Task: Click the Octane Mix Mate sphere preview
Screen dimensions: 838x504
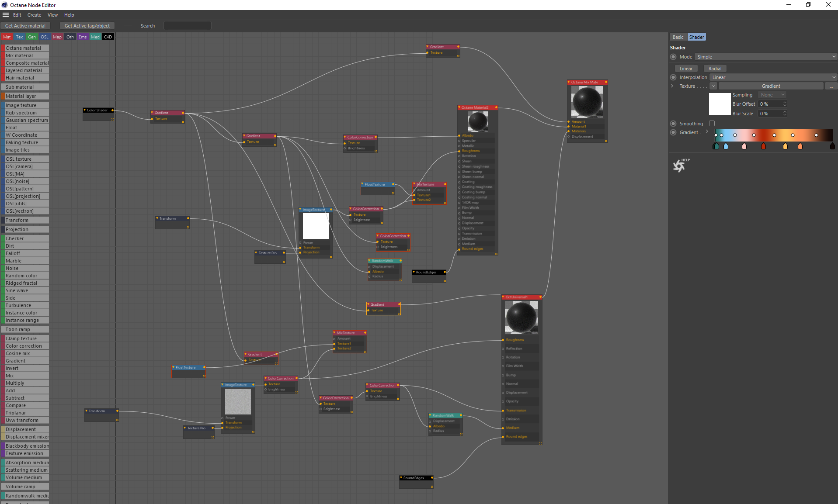Action: [587, 102]
